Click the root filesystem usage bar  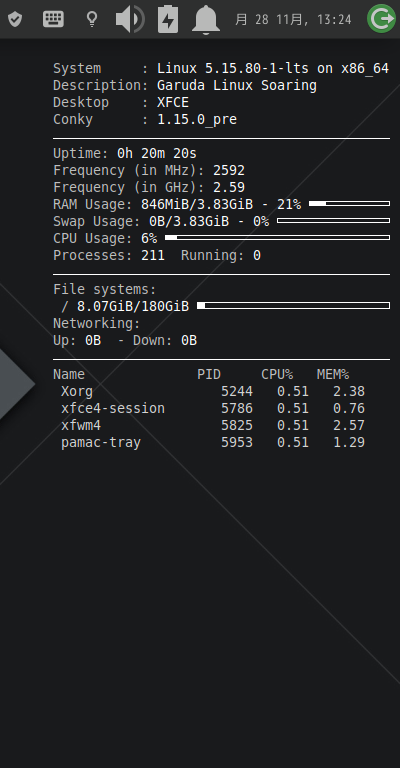coord(294,306)
